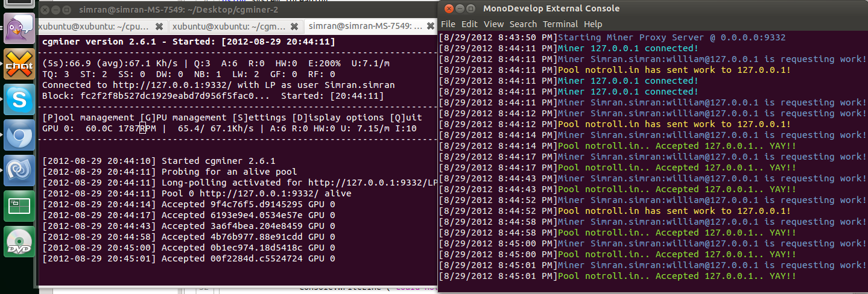This screenshot has width=868, height=294.
Task: Open File menu in MonoDevelop console
Action: click(448, 24)
